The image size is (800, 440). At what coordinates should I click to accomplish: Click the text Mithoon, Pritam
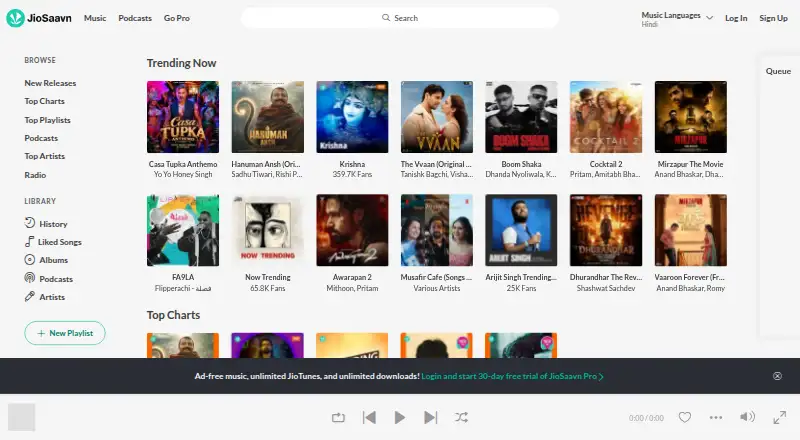(352, 288)
